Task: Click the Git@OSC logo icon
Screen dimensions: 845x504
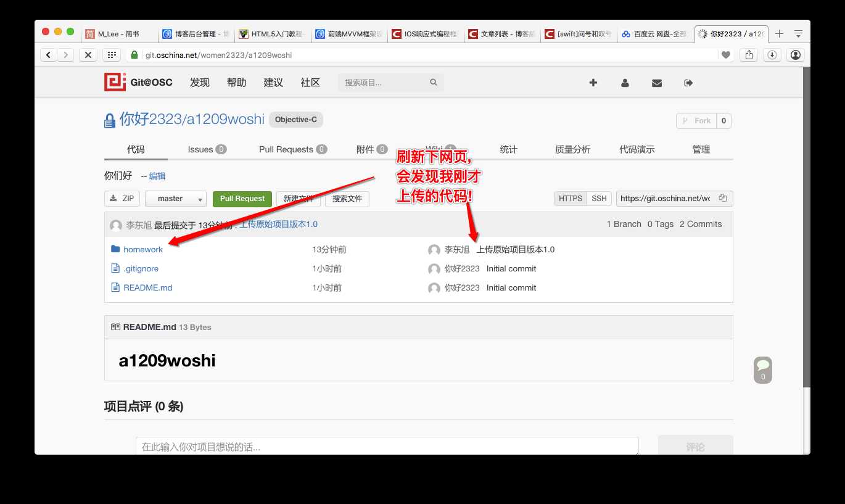Action: [115, 82]
